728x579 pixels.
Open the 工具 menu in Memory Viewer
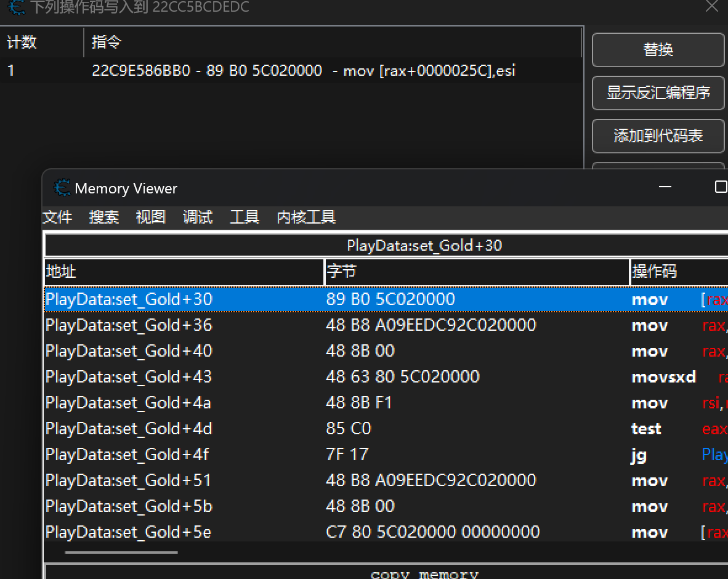point(245,217)
